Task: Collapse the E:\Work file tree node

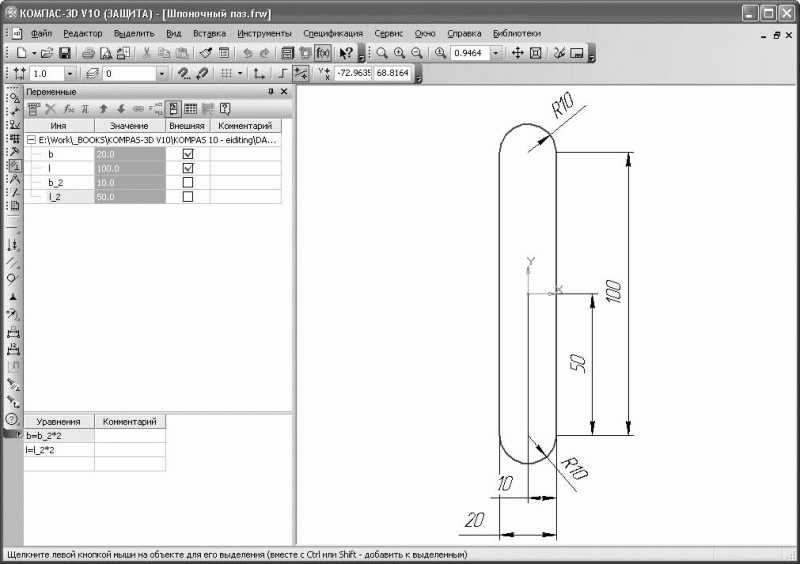Action: click(x=32, y=139)
